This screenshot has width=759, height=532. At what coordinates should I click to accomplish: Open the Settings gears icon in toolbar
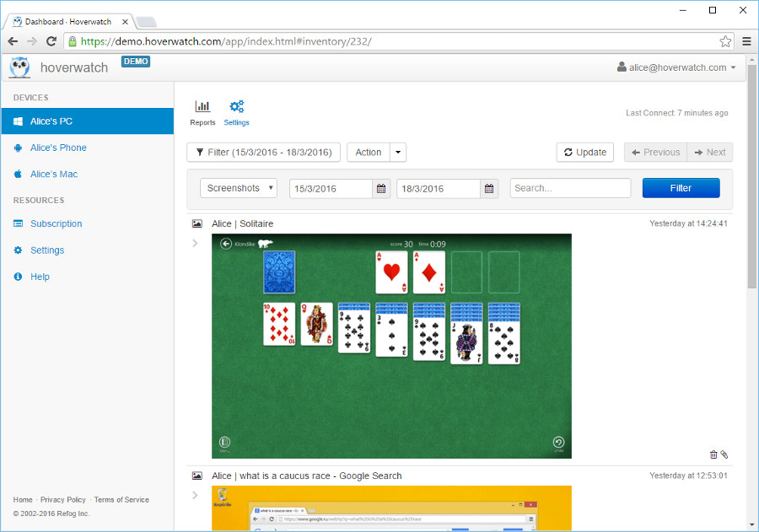237,107
